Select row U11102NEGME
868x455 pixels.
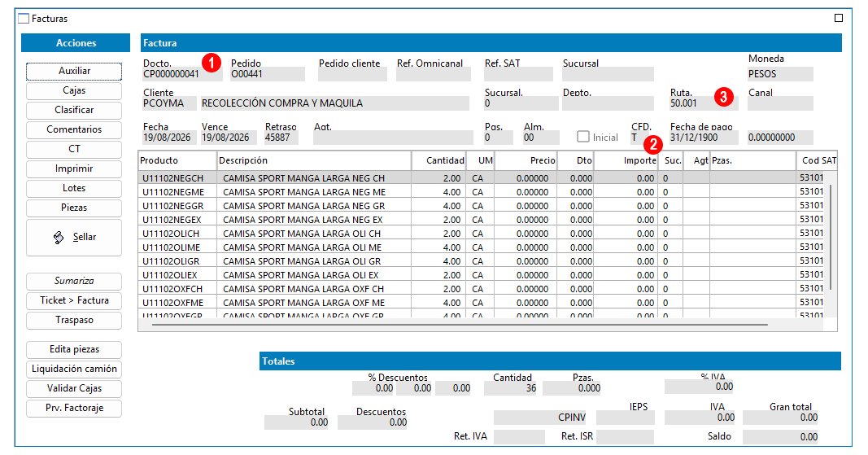point(481,192)
